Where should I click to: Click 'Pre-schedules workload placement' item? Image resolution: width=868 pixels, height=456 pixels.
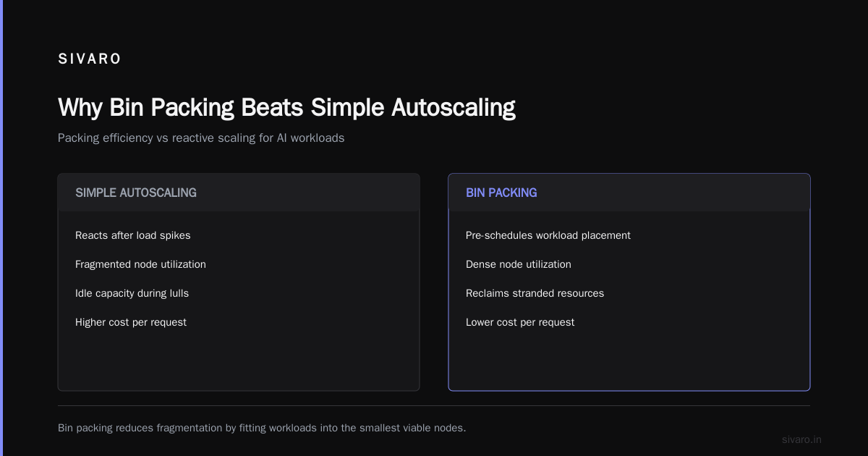pyautogui.click(x=548, y=235)
